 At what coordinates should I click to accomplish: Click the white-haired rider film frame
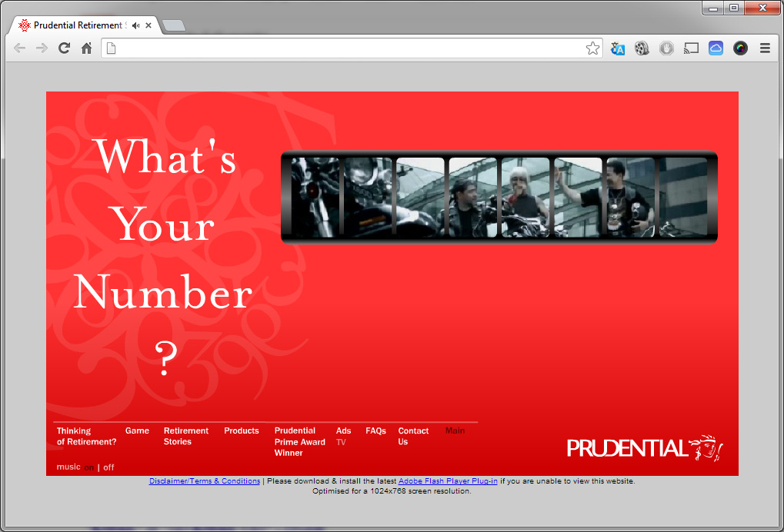click(525, 198)
